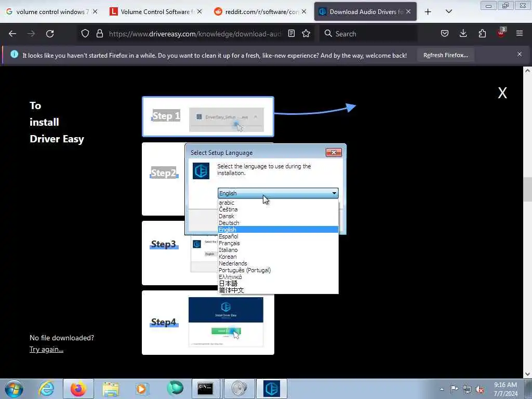The width and height of the screenshot is (532, 399).
Task: Launch Internet Explorer from the taskbar
Action: pyautogui.click(x=46, y=389)
